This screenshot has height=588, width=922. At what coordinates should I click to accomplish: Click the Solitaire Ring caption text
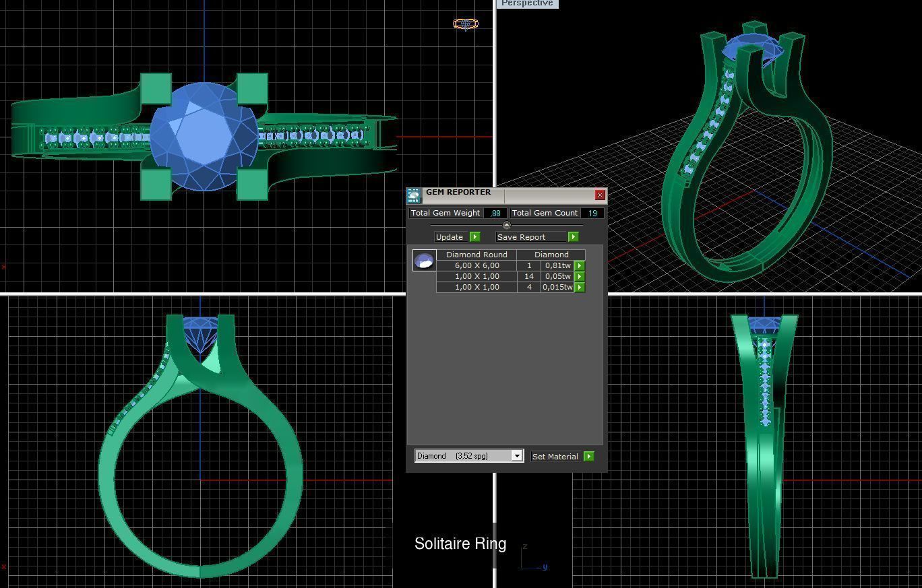coord(460,544)
